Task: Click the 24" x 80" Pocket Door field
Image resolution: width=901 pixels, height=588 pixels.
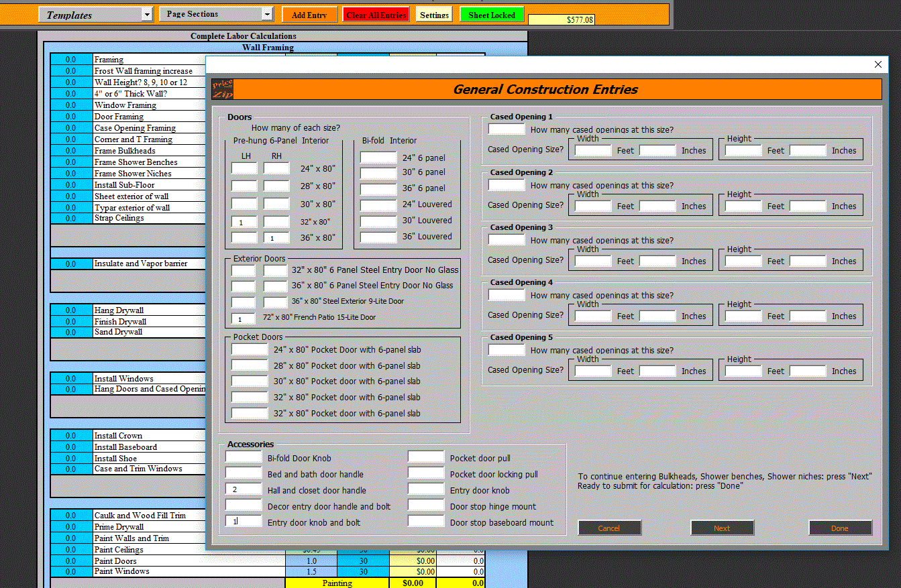Action: coord(250,349)
